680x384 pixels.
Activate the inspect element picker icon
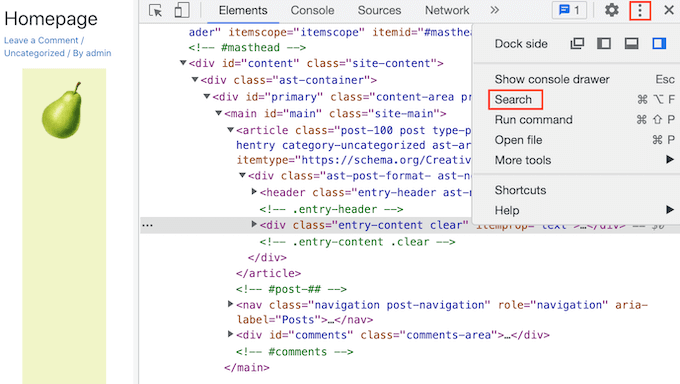(155, 10)
